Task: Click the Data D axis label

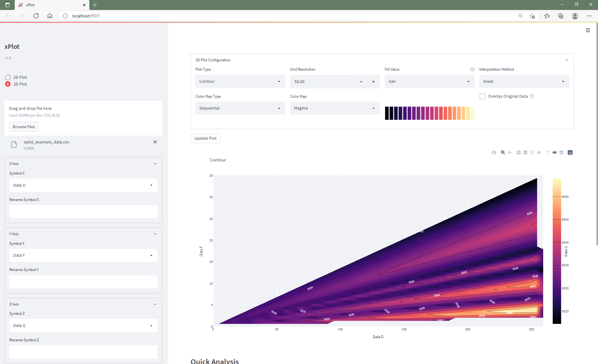Action: click(x=378, y=337)
